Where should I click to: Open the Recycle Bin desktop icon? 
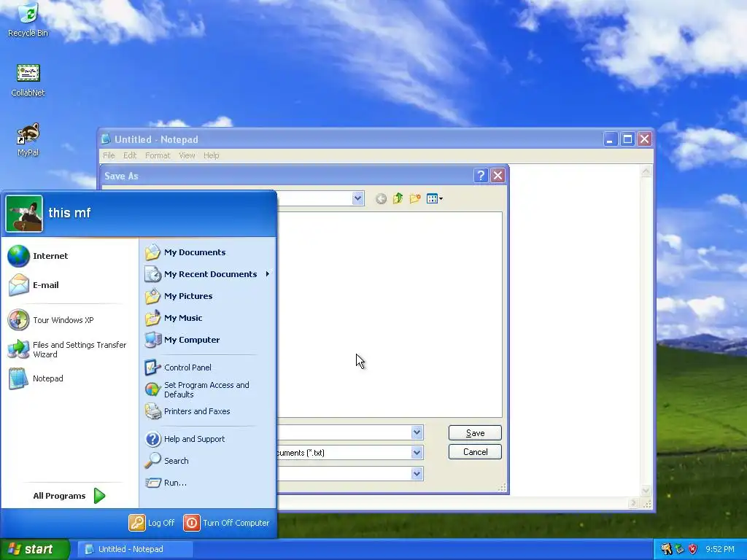pyautogui.click(x=28, y=20)
